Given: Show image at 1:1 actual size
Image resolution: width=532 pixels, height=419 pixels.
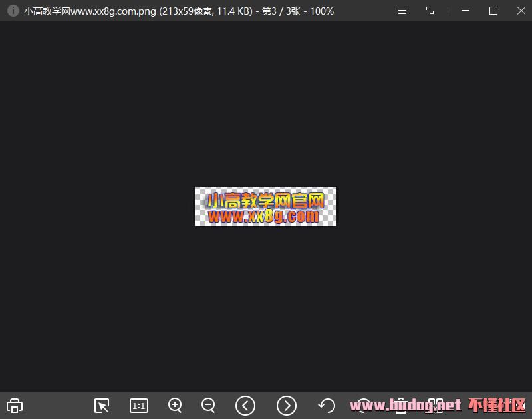Looking at the screenshot, I should coord(139,406).
